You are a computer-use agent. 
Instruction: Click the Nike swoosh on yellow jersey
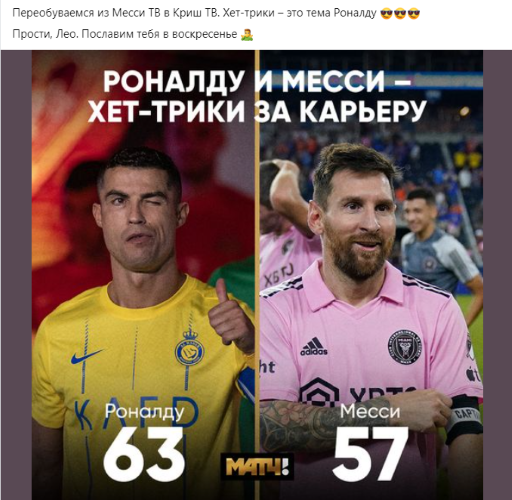click(x=86, y=357)
